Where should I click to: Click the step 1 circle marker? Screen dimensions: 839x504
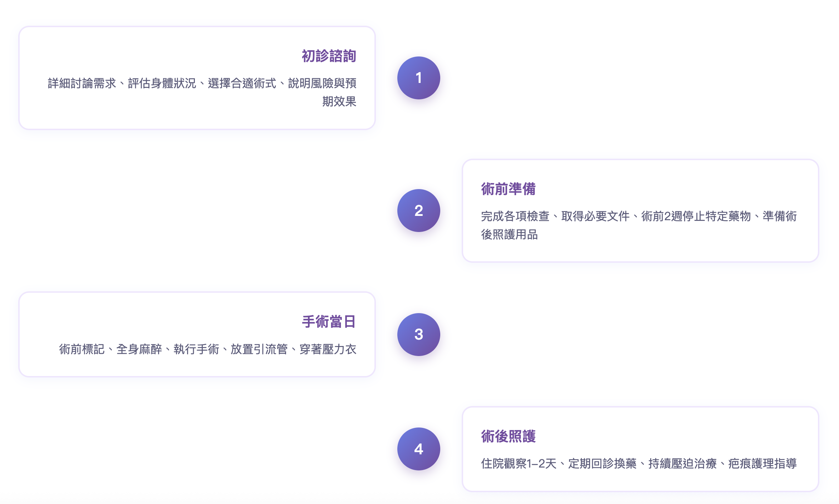click(x=418, y=78)
